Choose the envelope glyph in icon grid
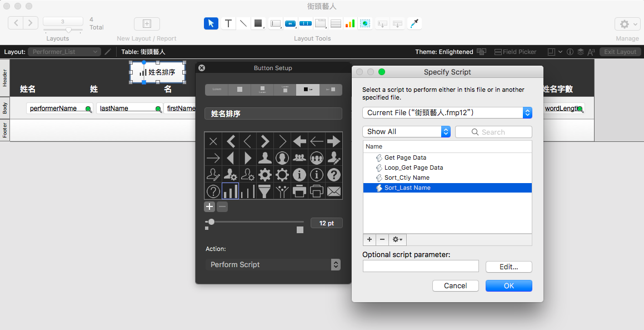The height and width of the screenshot is (330, 644). click(333, 191)
